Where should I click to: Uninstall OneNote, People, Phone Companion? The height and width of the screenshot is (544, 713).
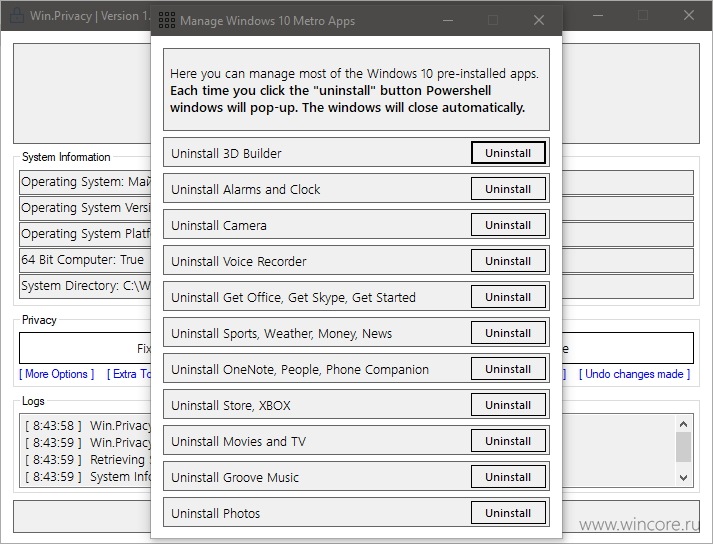click(x=508, y=368)
